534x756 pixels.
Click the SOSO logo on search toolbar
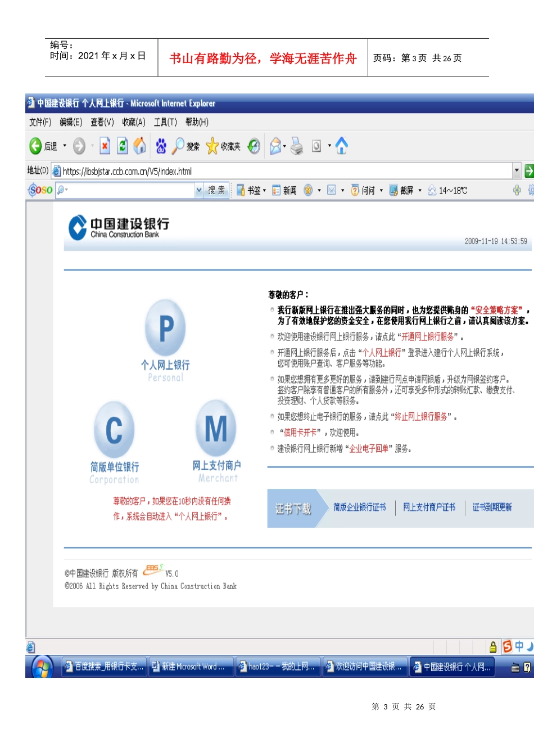pos(40,190)
